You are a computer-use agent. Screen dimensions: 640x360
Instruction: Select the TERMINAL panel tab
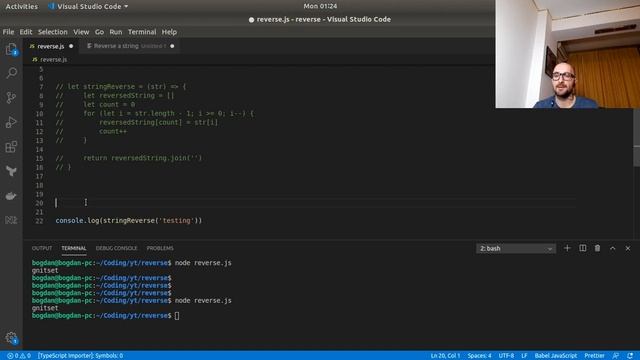74,248
